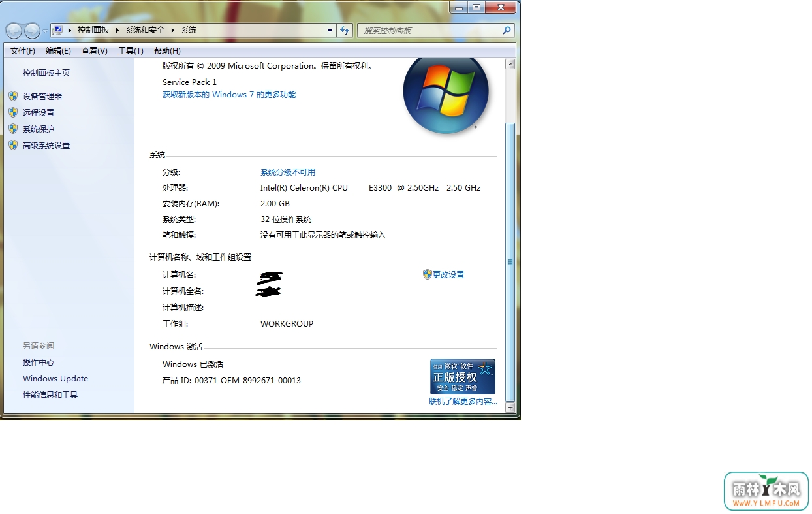The height and width of the screenshot is (514, 812).
Task: Click product ID 00371-OEM-8992671-00013
Action: [x=247, y=381]
